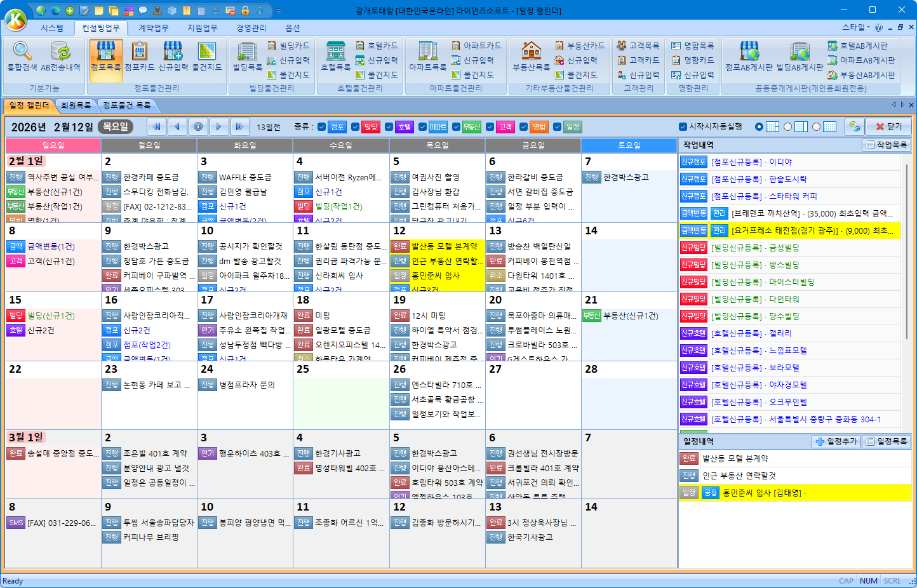
Task: Expand the 스타일 style dropdown
Action: click(855, 27)
